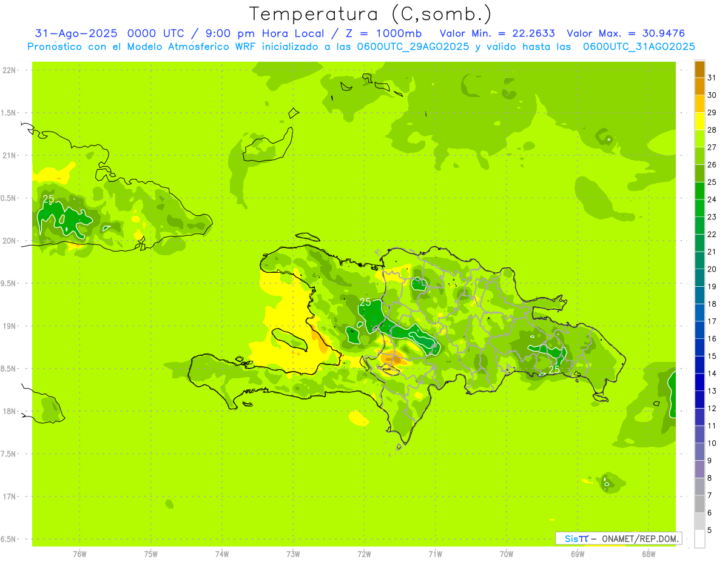The height and width of the screenshot is (562, 728).
Task: Click the '17N' latitude label
Action: click(8, 497)
